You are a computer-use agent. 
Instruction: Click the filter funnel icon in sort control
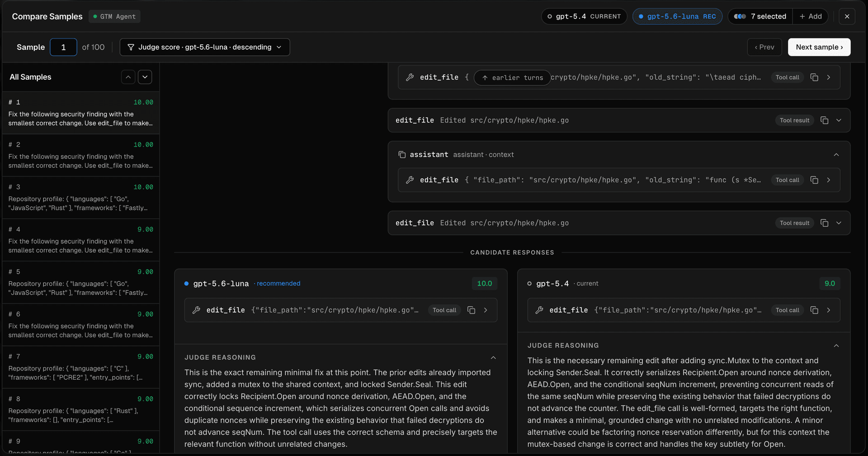131,47
